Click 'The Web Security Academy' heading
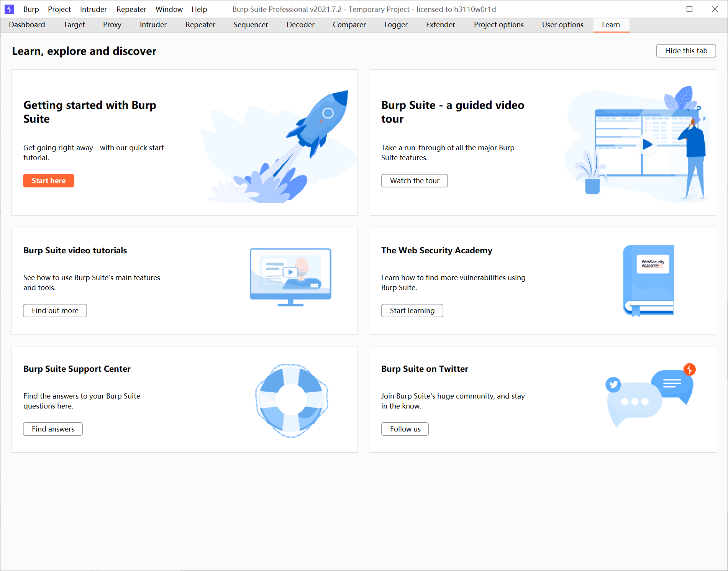The width and height of the screenshot is (728, 571). (437, 250)
